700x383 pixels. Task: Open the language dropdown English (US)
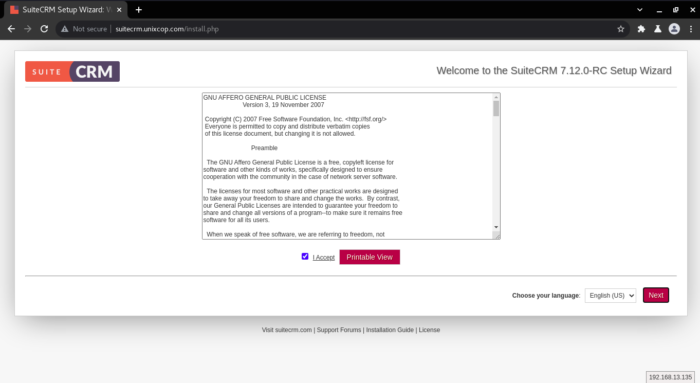coord(610,296)
